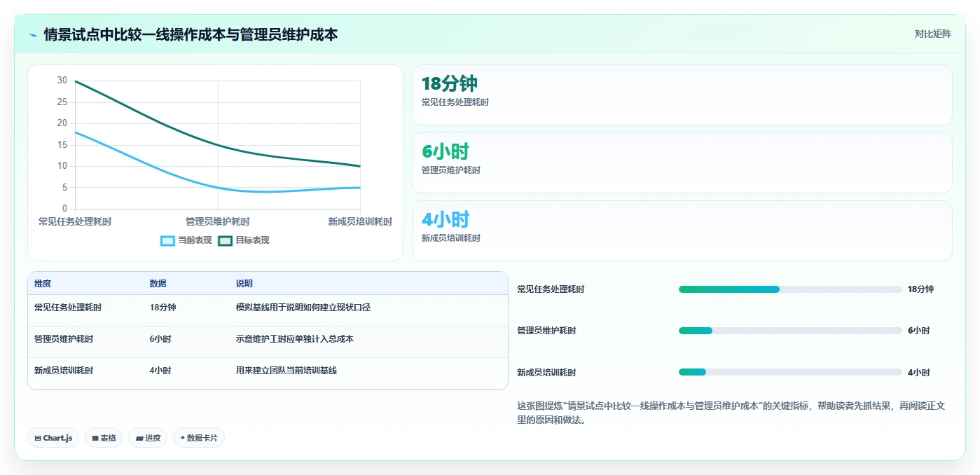This screenshot has height=475, width=980.
Task: Click chart x-axis label 管理员维护耗时
Action: point(218,221)
